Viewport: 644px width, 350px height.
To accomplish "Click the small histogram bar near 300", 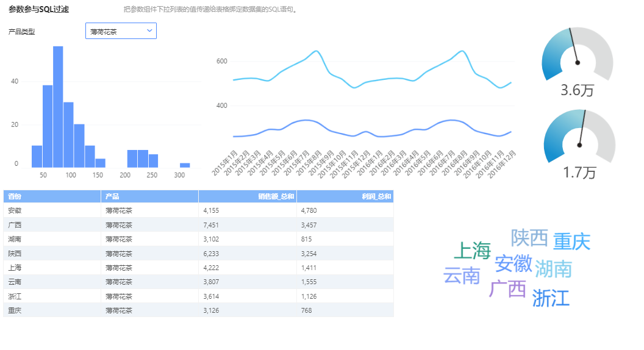I will point(185,165).
